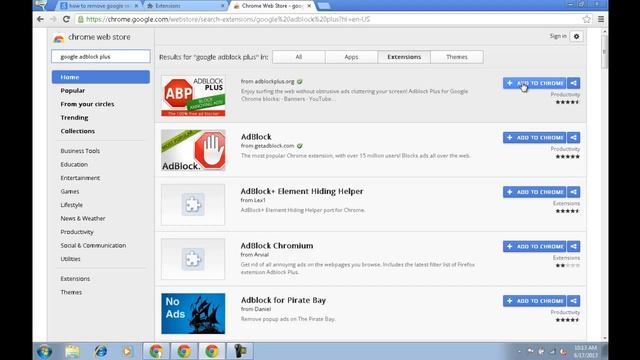
Task: Open the AdBlock title link
Action: click(256, 137)
